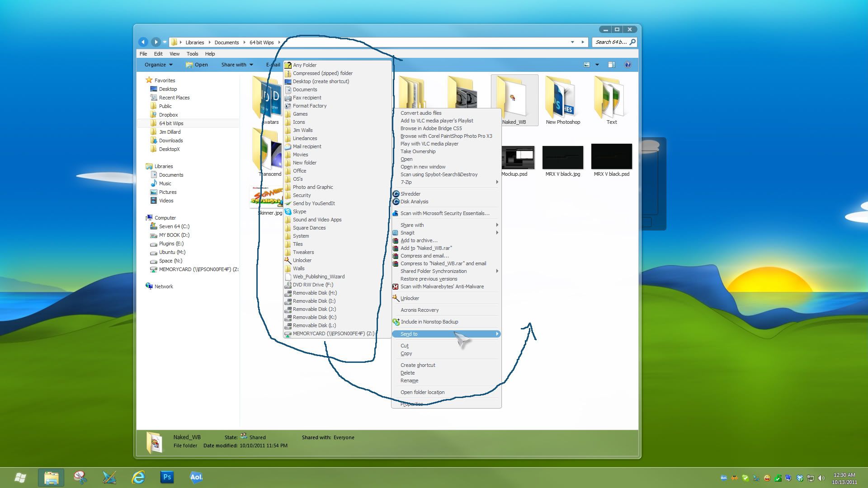Viewport: 868px width, 488px height.
Task: Click Delete in context menu
Action: tap(407, 373)
